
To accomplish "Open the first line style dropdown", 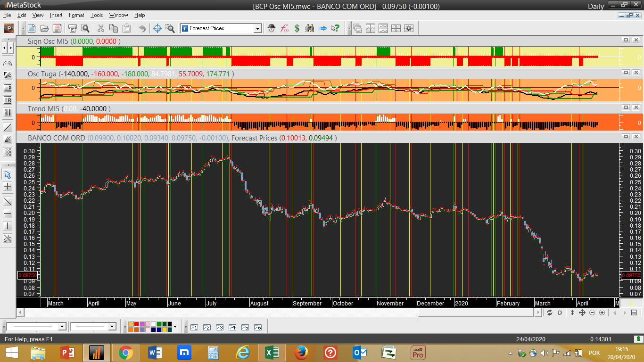I will point(62,327).
